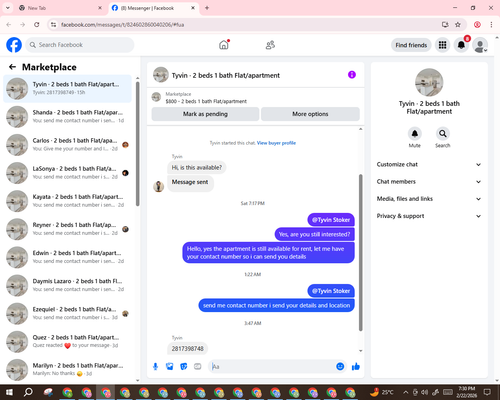The width and height of the screenshot is (500, 400).
Task: Open View buyer profile link
Action: point(276,143)
